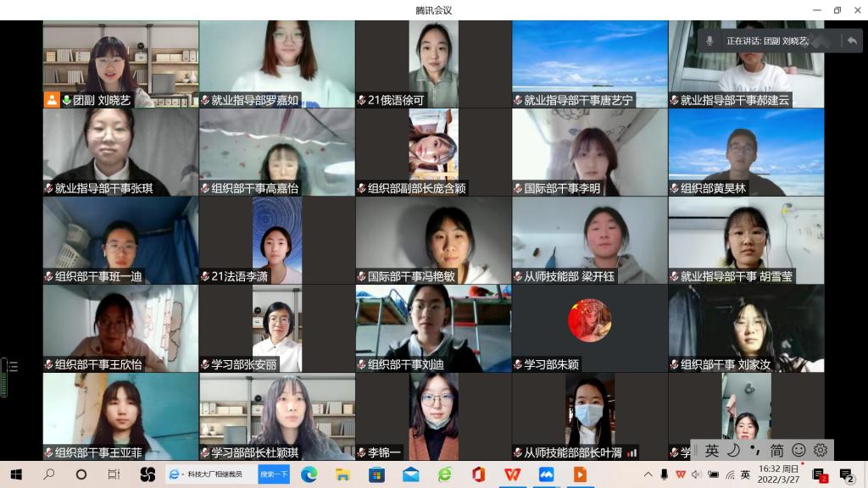868x488 pixels.
Task: Open the Windows Start menu
Action: tap(16, 474)
